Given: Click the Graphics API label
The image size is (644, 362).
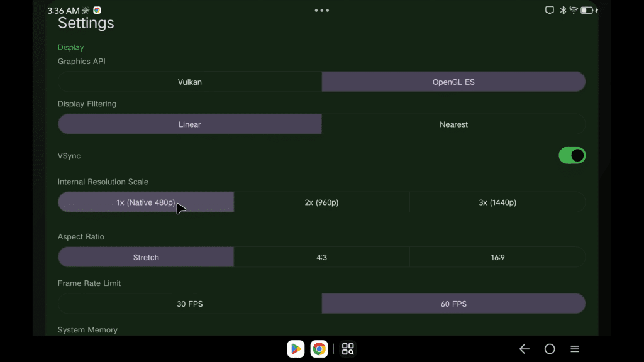Looking at the screenshot, I should (81, 61).
